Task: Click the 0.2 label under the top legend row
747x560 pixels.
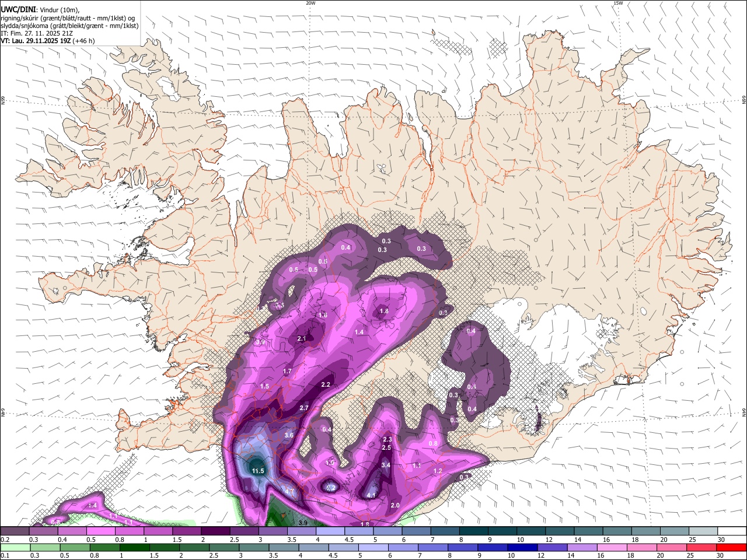Action: point(5,539)
